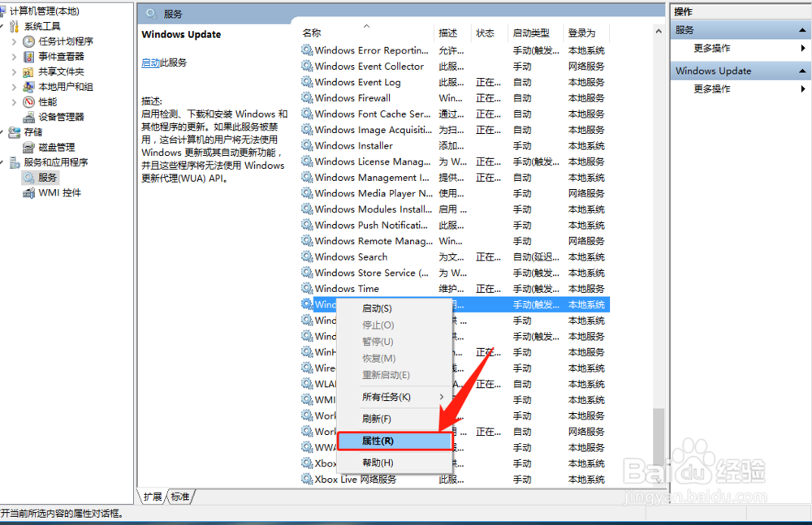Click gear icon of Windows Installer
812x525 pixels.
click(307, 145)
